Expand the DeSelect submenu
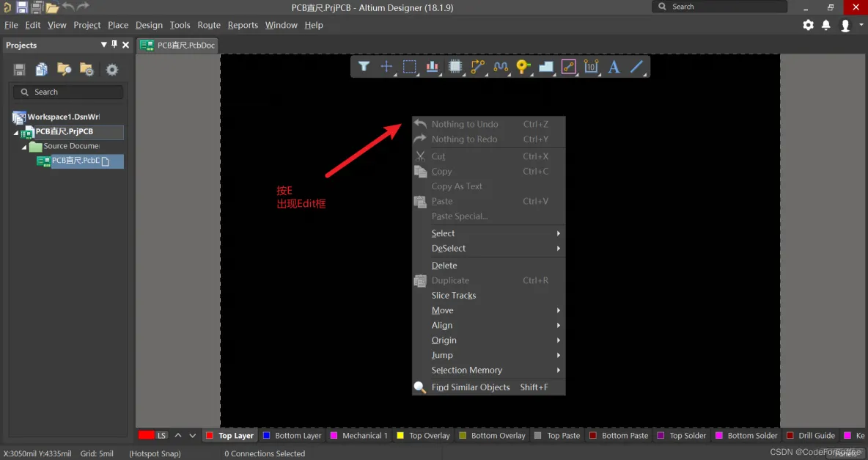868x460 pixels. pyautogui.click(x=489, y=248)
